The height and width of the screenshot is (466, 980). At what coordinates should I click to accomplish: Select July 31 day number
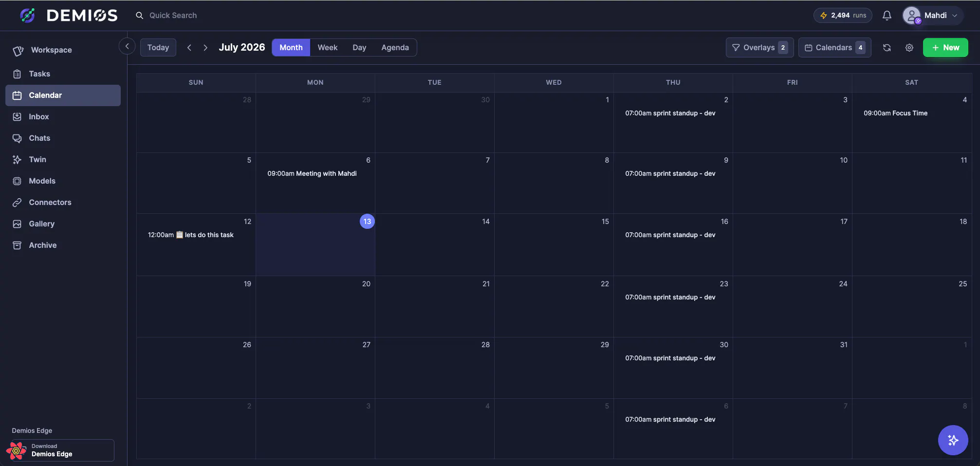click(844, 345)
